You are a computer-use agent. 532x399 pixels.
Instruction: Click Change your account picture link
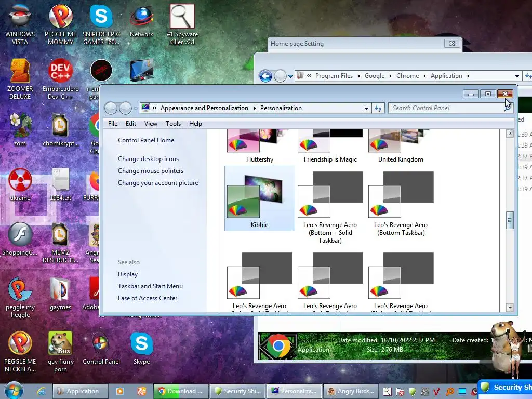[x=158, y=182]
